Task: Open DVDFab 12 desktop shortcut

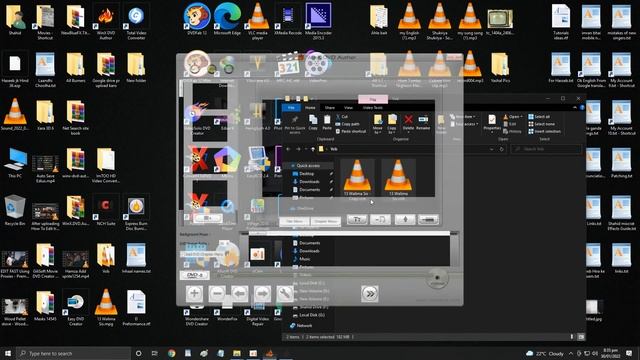Action: (x=197, y=20)
